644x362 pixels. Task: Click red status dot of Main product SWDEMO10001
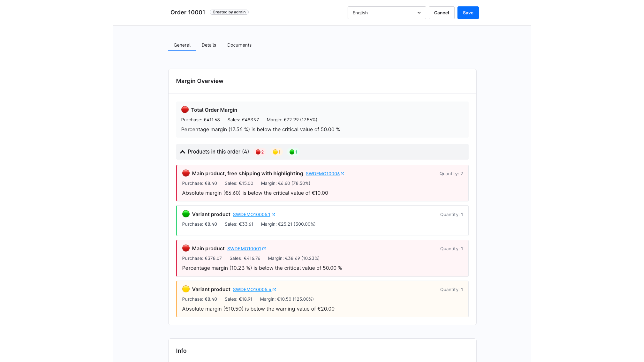(186, 248)
